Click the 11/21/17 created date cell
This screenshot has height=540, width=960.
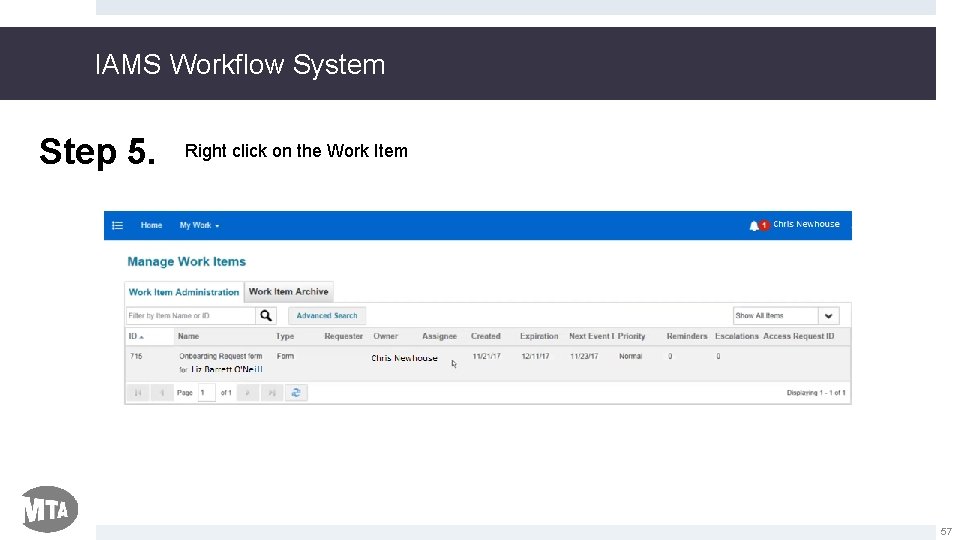tap(487, 356)
